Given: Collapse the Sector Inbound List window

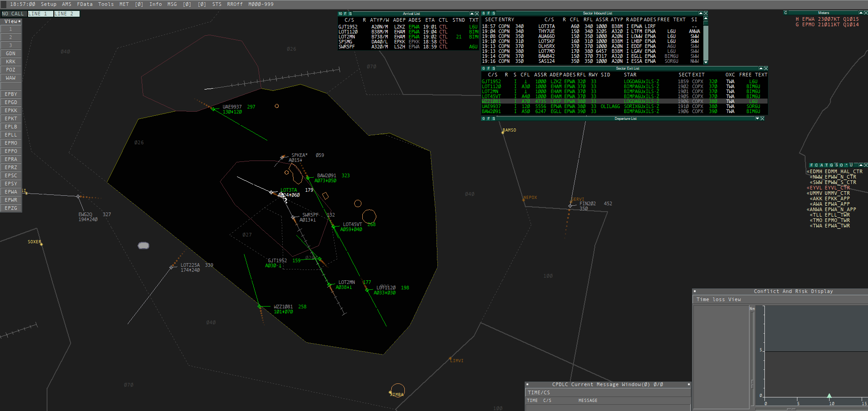Looking at the screenshot, I should point(701,14).
